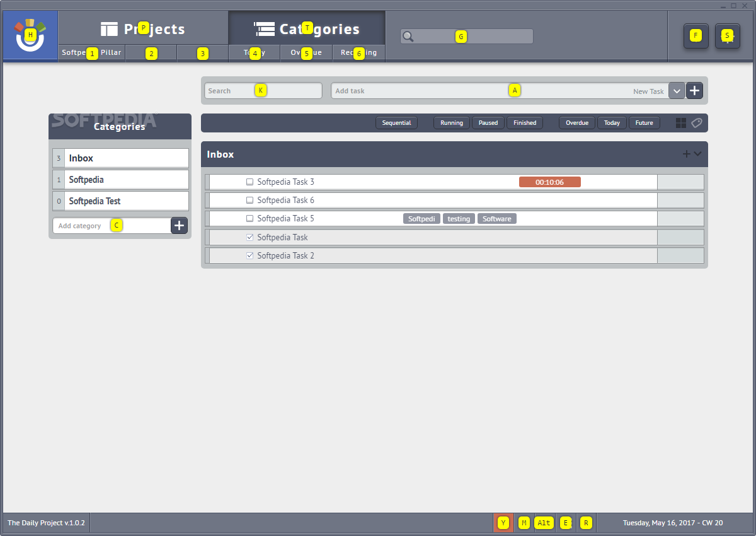Screen dimensions: 756x536
Task: Click the Add task input field
Action: coord(499,91)
